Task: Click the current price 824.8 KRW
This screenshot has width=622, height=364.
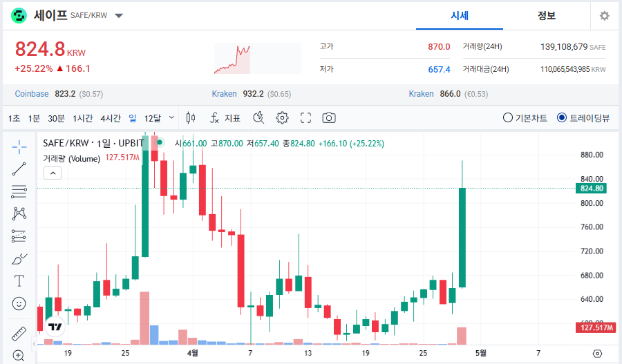Action: pos(50,50)
